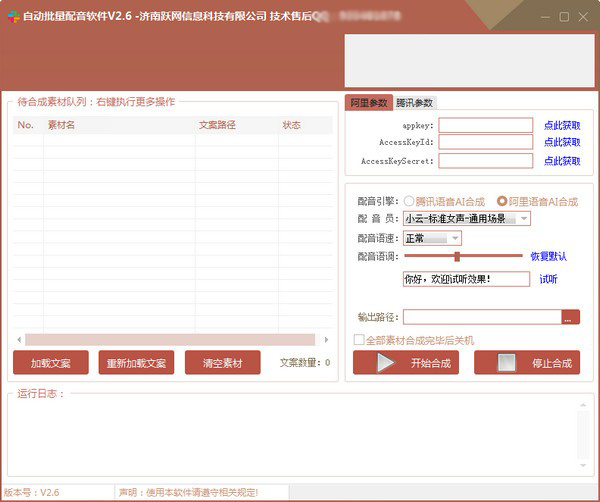Click 试听 preview link
The height and width of the screenshot is (502, 600).
548,279
